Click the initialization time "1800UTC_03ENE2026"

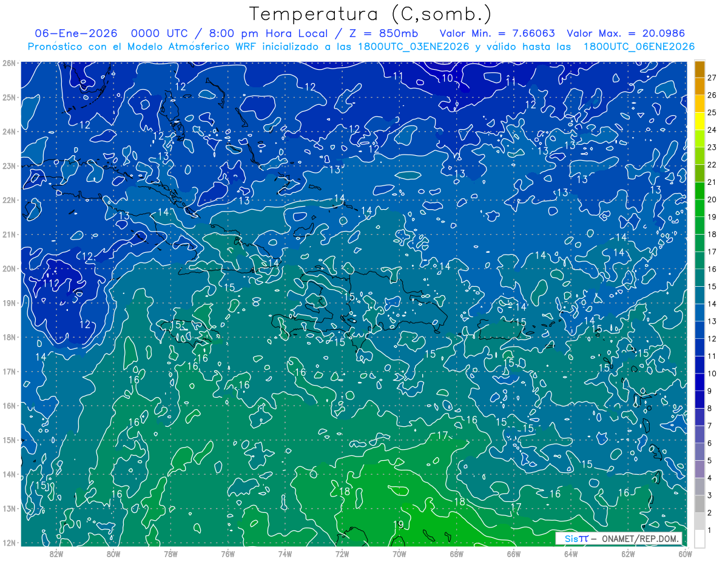point(413,46)
